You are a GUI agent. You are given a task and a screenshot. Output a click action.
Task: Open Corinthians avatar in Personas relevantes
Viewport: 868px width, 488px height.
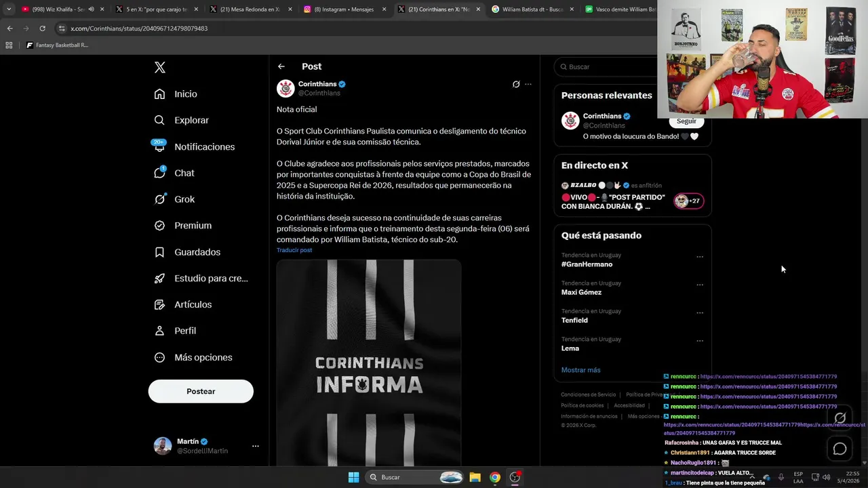click(x=570, y=121)
